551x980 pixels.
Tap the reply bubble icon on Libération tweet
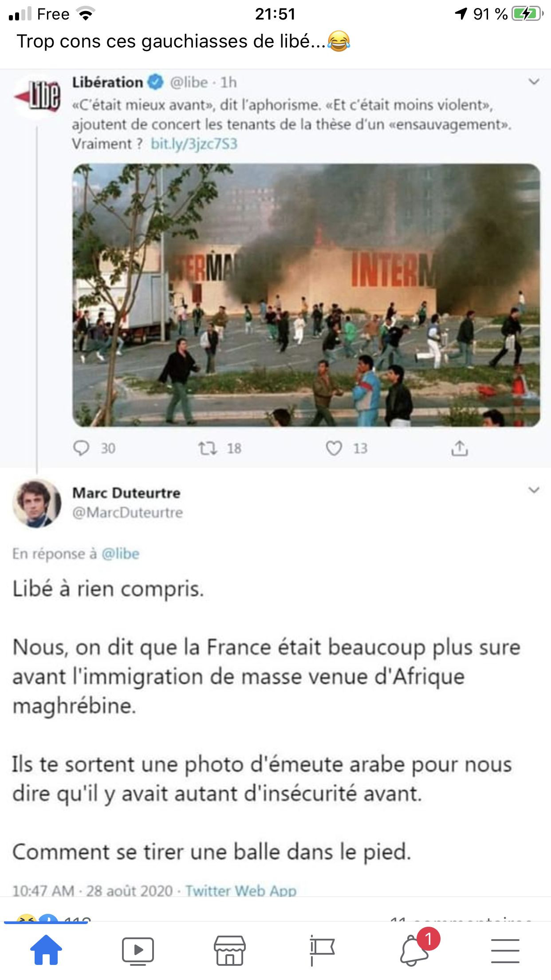[81, 448]
